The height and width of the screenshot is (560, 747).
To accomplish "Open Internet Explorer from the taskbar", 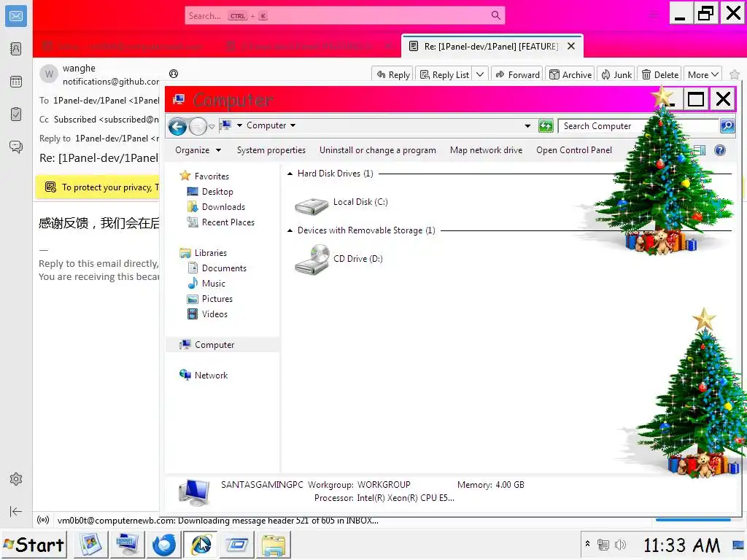I will [201, 545].
